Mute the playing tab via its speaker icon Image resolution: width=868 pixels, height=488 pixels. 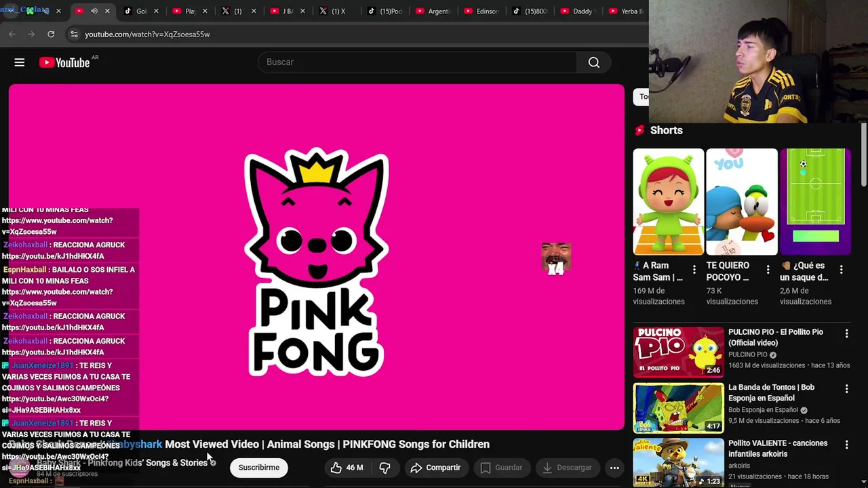(x=94, y=11)
